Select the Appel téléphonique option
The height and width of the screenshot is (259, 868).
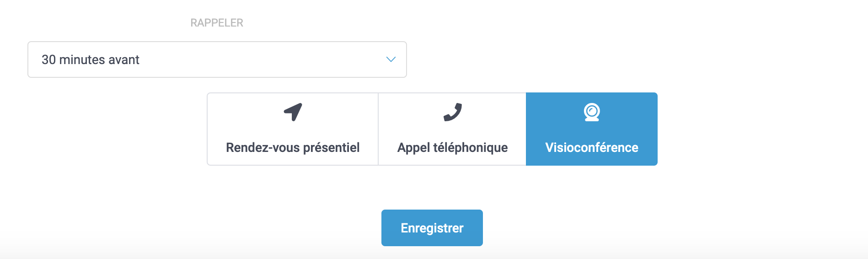point(452,129)
